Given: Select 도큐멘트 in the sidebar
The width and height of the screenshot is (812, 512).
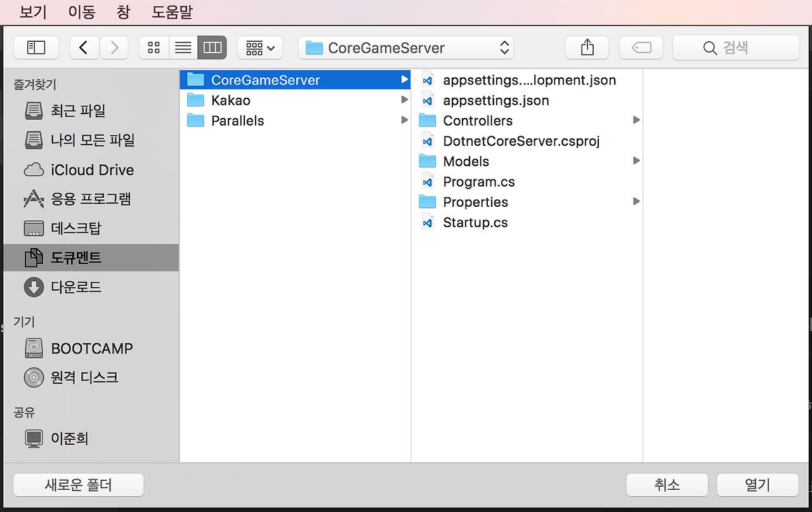Looking at the screenshot, I should [91, 258].
